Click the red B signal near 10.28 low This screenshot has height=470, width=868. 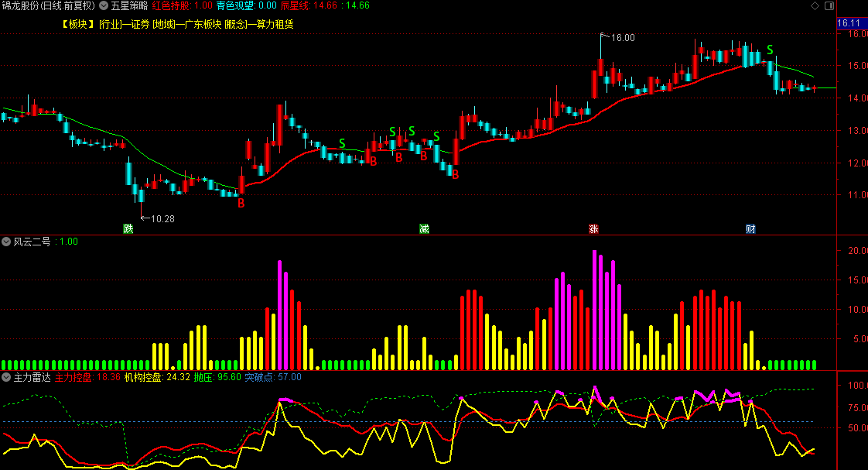tap(241, 204)
